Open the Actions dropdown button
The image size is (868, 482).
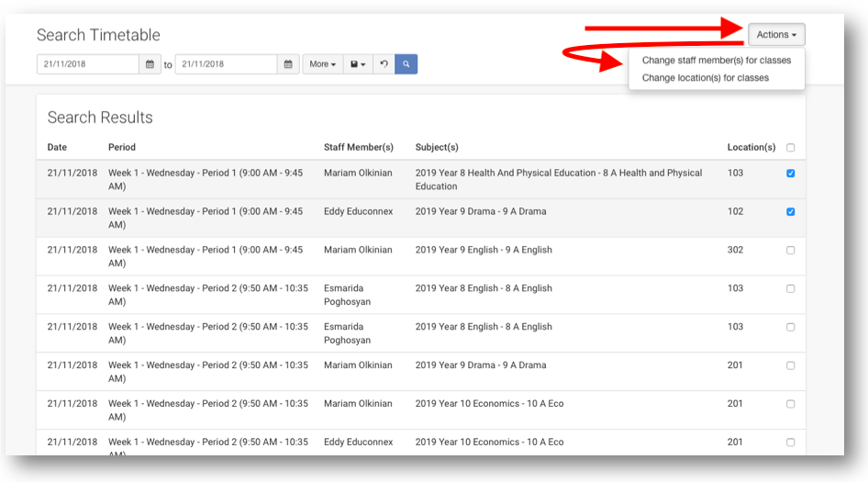pyautogui.click(x=776, y=35)
